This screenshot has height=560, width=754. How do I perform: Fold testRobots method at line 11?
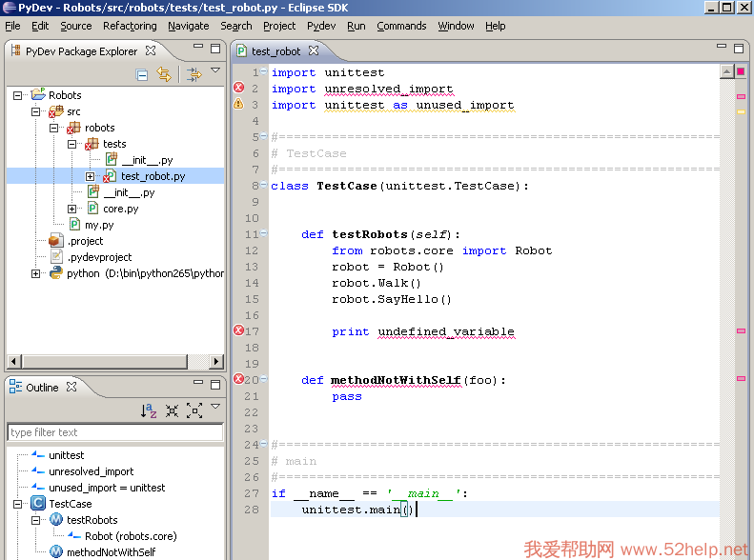point(263,233)
